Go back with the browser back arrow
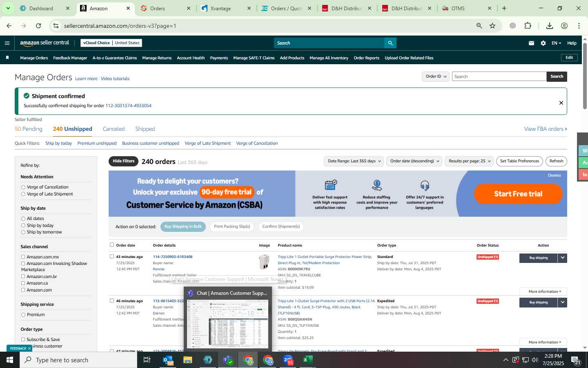The width and height of the screenshot is (588, 368). [x=9, y=26]
